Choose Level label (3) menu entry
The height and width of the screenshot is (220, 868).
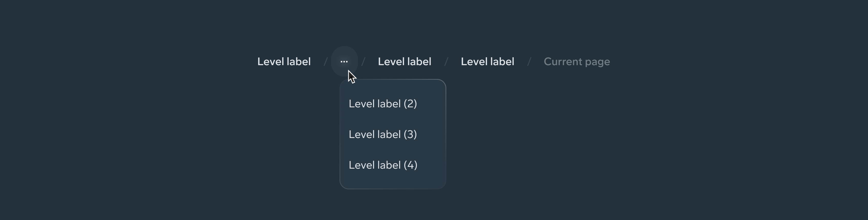[x=383, y=134]
